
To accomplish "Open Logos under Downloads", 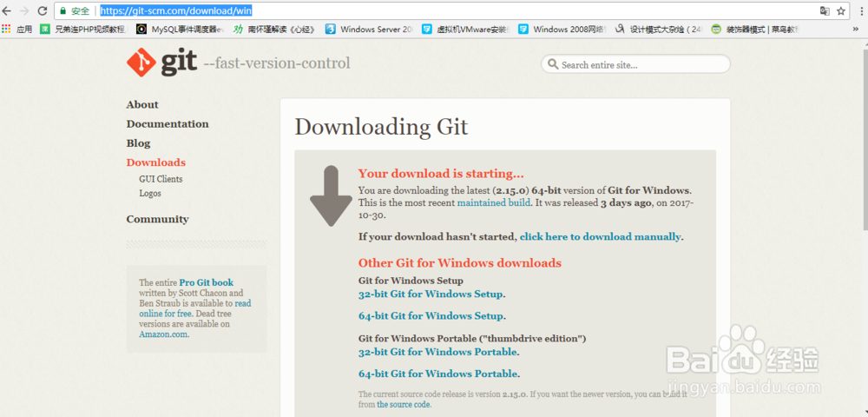I will [150, 194].
